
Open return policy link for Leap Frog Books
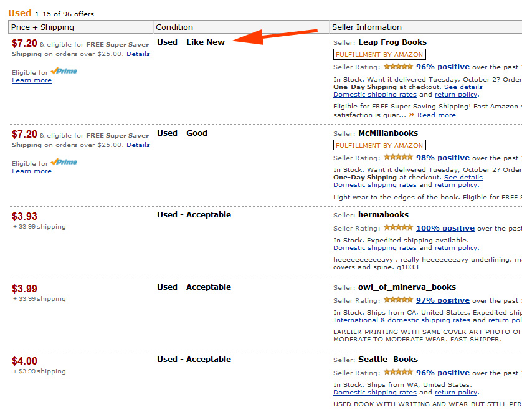pyautogui.click(x=456, y=95)
